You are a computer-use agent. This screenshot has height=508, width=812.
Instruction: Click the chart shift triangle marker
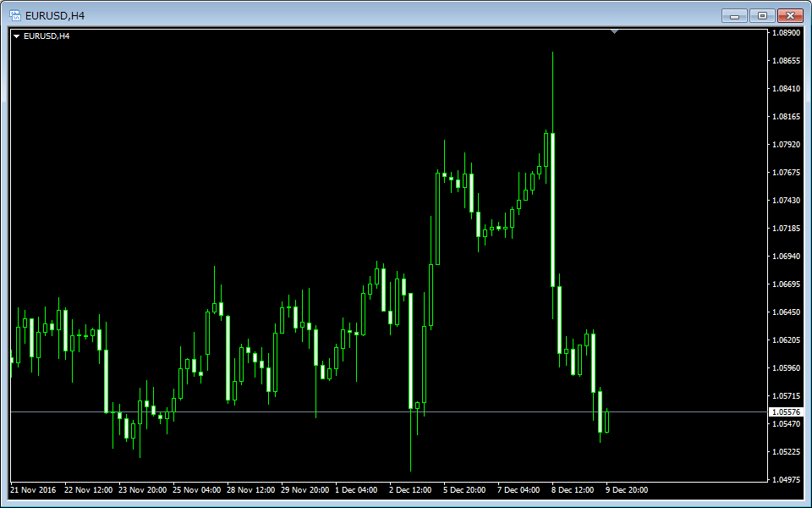[x=614, y=32]
